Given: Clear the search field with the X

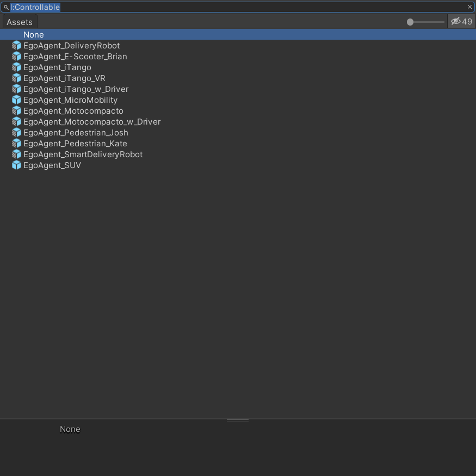Looking at the screenshot, I should pyautogui.click(x=469, y=7).
